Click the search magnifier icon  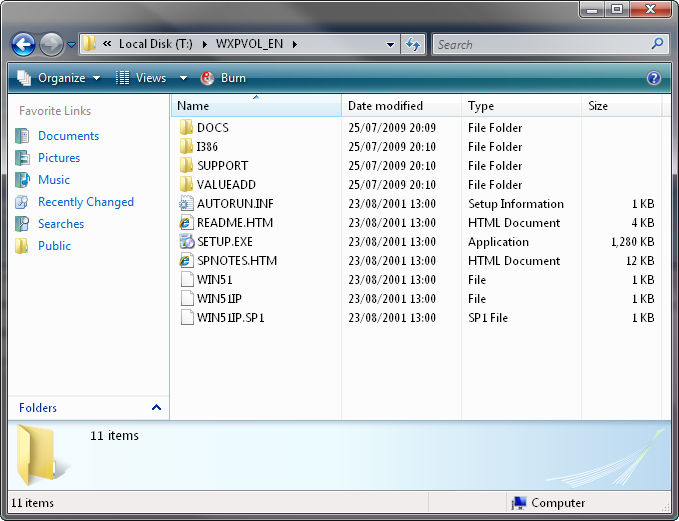click(657, 43)
